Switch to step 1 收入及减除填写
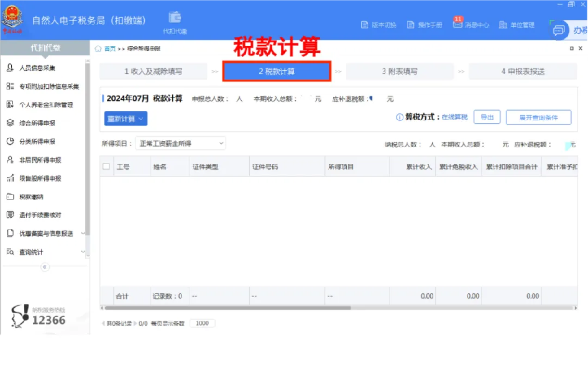The height and width of the screenshot is (368, 588). (154, 71)
